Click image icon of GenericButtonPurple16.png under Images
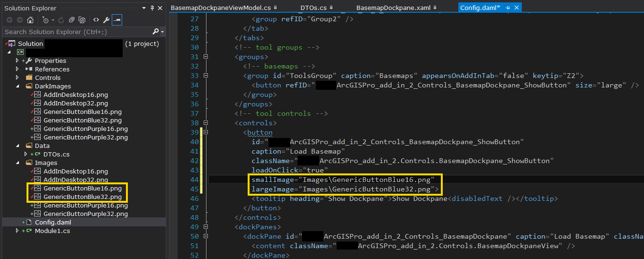The image size is (644, 259). [37, 205]
